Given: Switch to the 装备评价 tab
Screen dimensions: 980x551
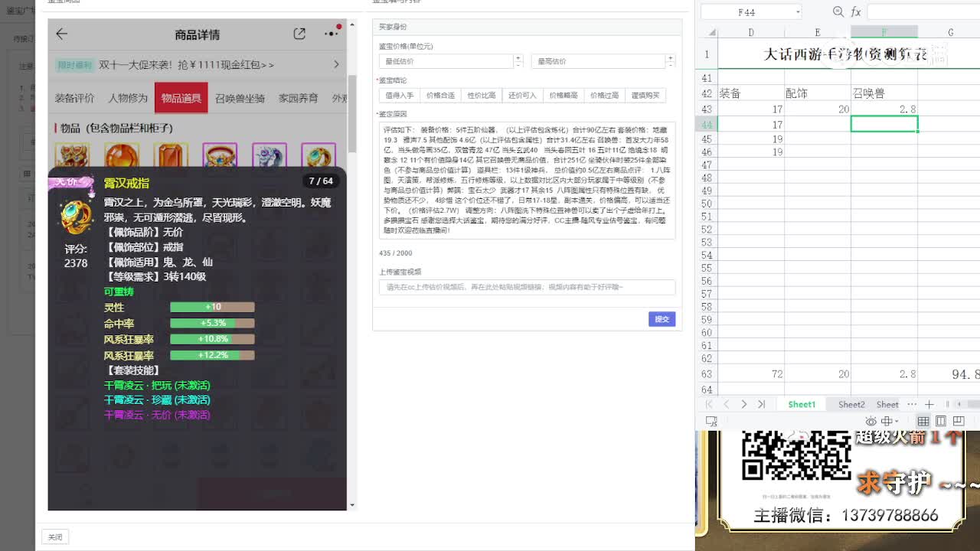Looking at the screenshot, I should coord(74,98).
